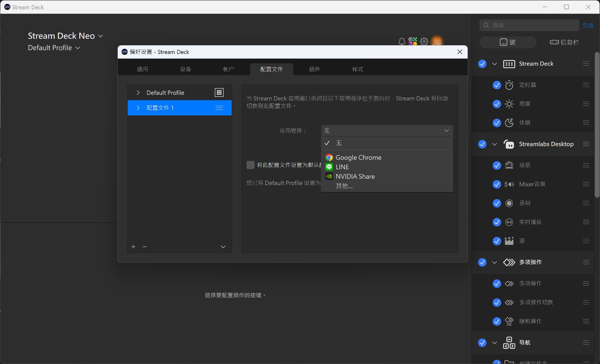Switch to the 通用 tab
This screenshot has width=600, height=364.
point(142,69)
